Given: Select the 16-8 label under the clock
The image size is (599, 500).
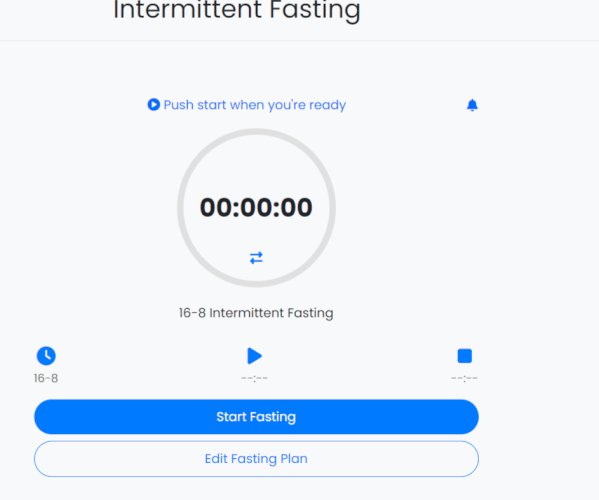Looking at the screenshot, I should 46,378.
